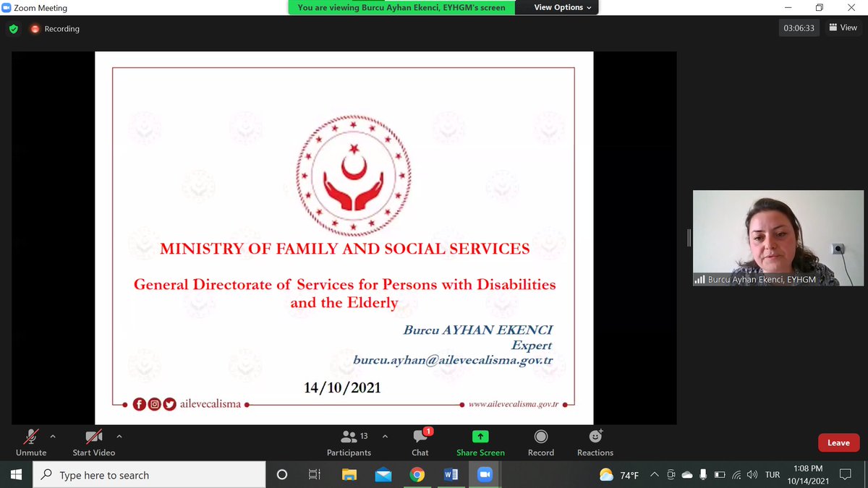Open the View menu top-right

click(x=842, y=27)
